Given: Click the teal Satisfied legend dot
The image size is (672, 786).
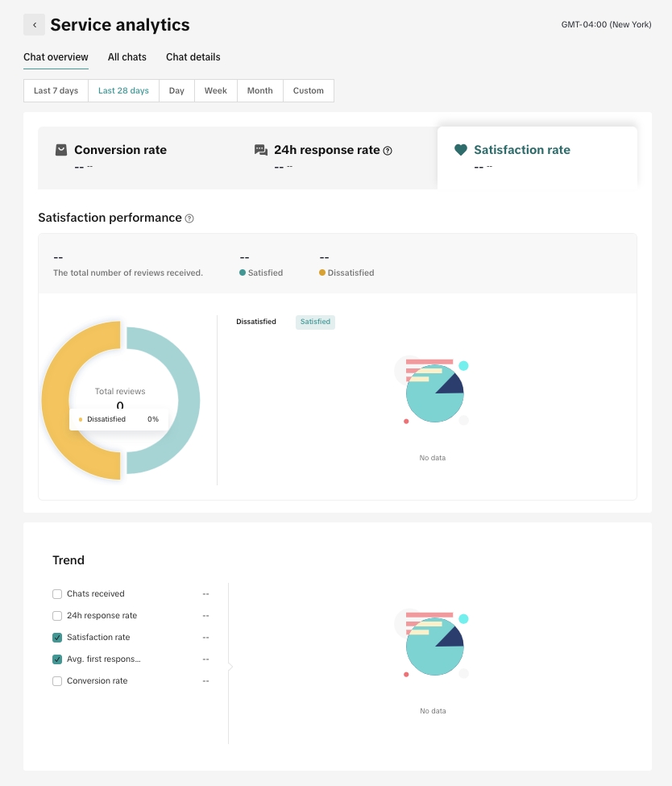Looking at the screenshot, I should tap(243, 272).
